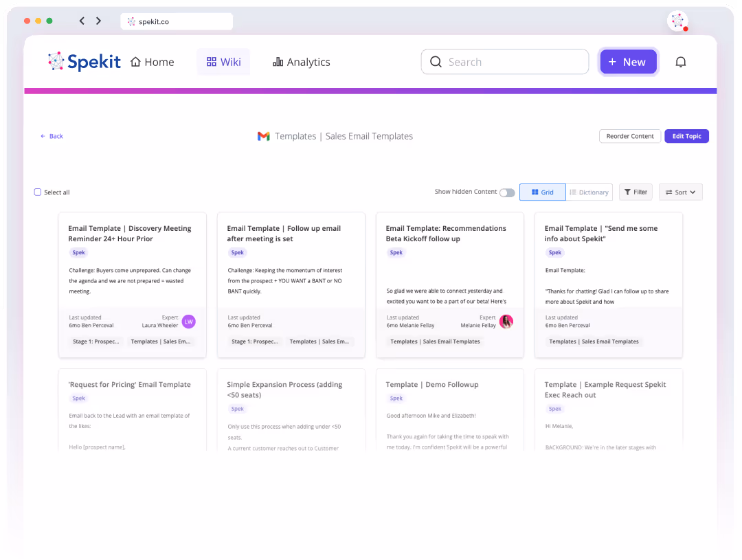This screenshot has width=742, height=560.
Task: Open the Filter options
Action: pyautogui.click(x=636, y=192)
